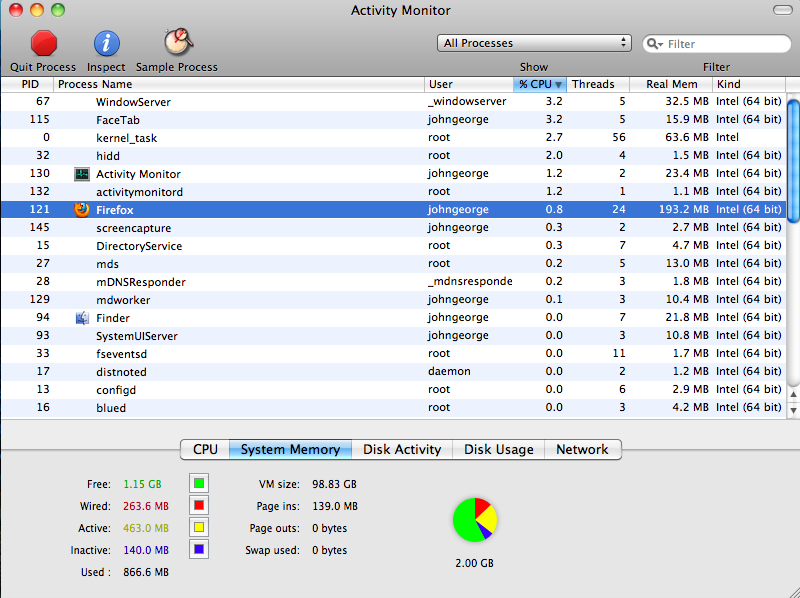Click the green Free memory color swatch

[199, 483]
